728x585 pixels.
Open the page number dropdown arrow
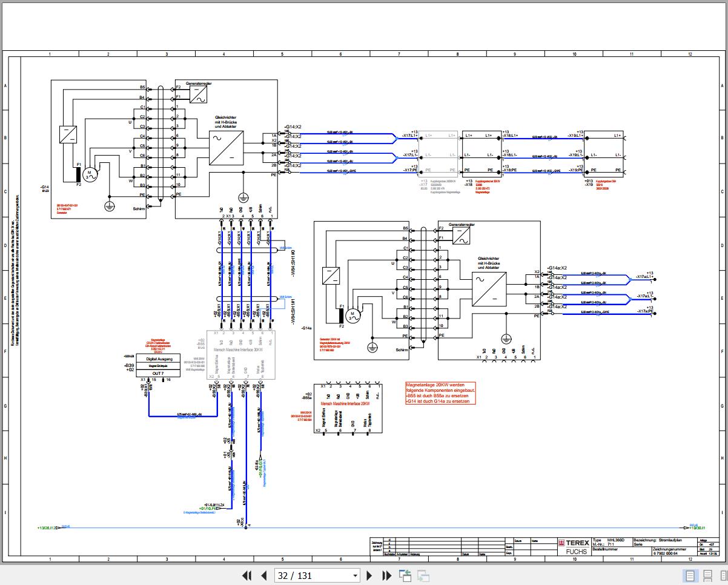(x=356, y=576)
